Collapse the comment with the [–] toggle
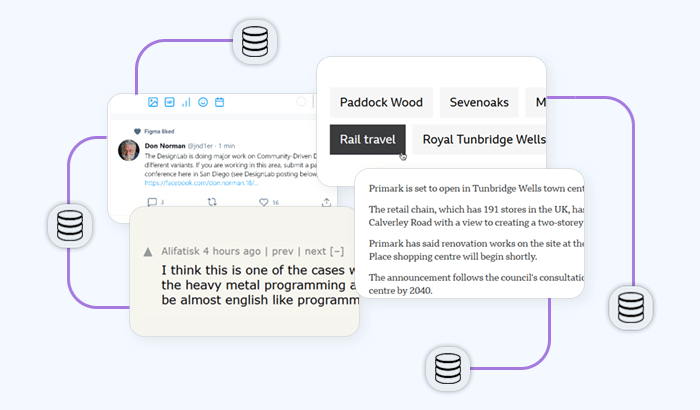The image size is (700, 410). (x=337, y=251)
